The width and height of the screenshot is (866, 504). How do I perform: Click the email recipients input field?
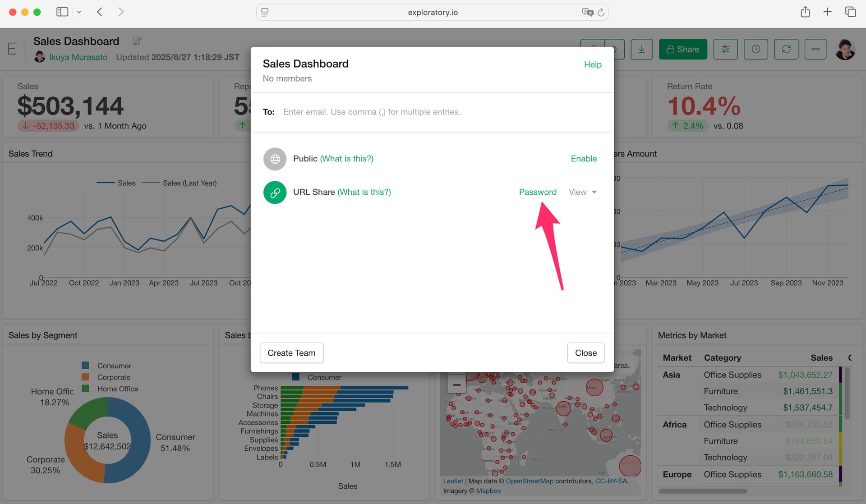[x=433, y=112]
